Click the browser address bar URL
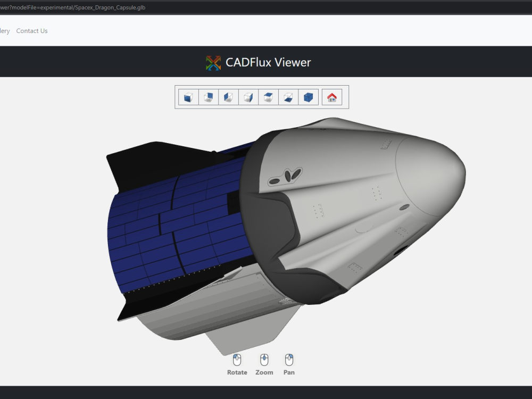The width and height of the screenshot is (532, 399). click(72, 7)
